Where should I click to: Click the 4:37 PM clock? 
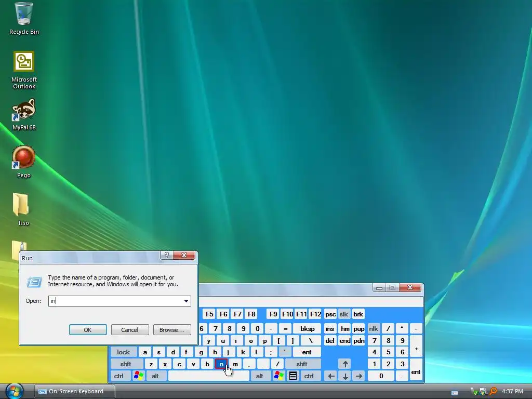512,392
